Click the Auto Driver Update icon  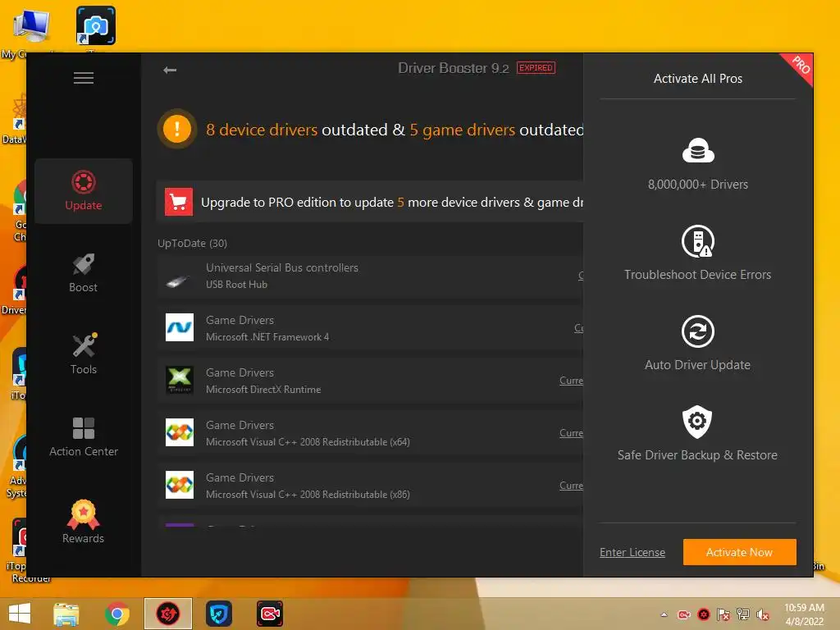(697, 331)
